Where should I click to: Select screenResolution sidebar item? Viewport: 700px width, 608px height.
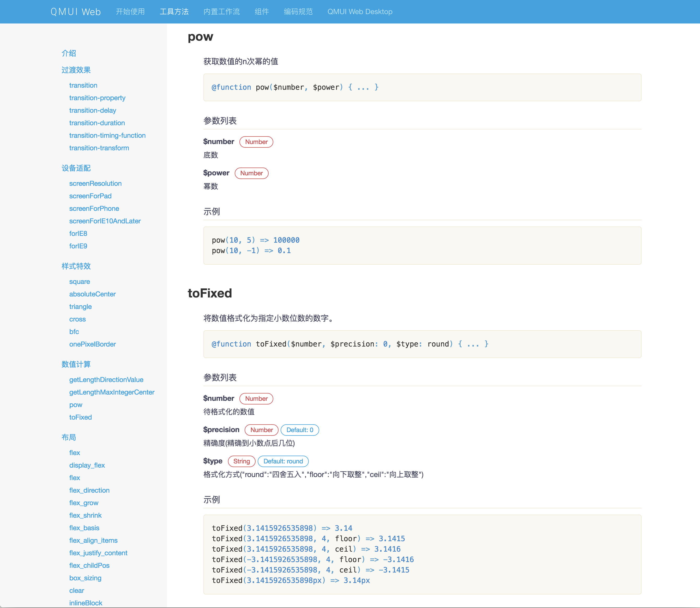point(95,183)
